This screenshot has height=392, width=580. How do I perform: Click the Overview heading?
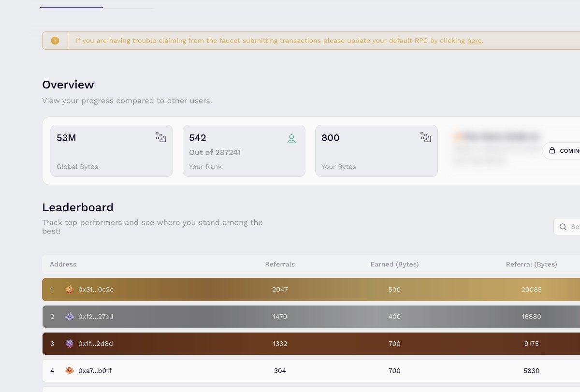68,85
